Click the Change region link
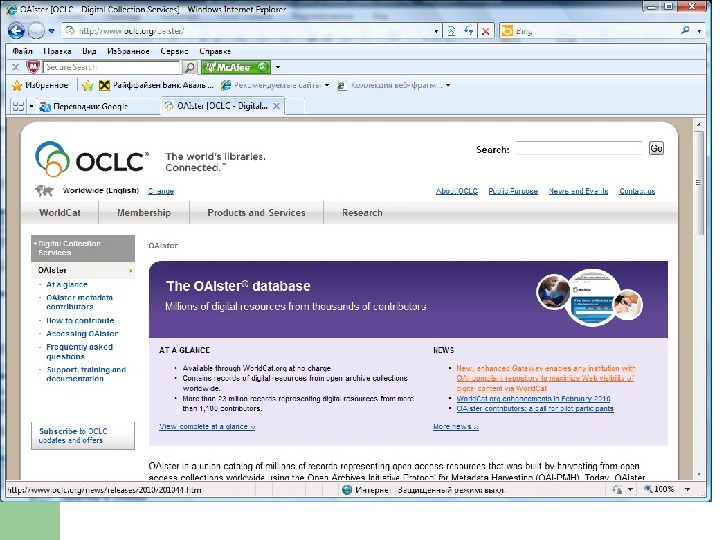 [161, 191]
